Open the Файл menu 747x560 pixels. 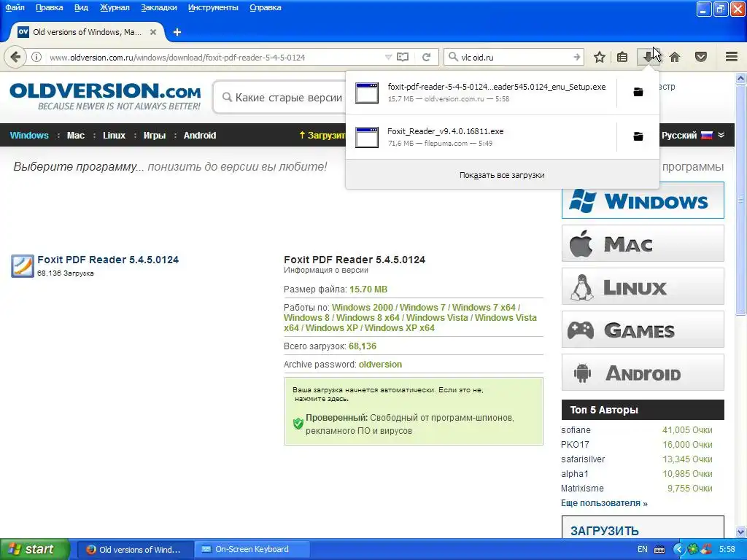click(15, 7)
